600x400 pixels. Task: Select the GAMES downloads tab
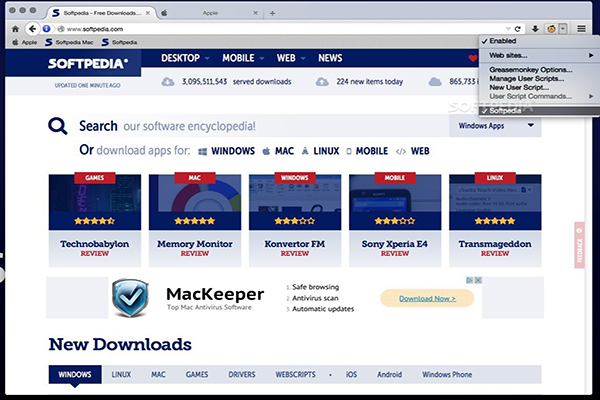(197, 374)
